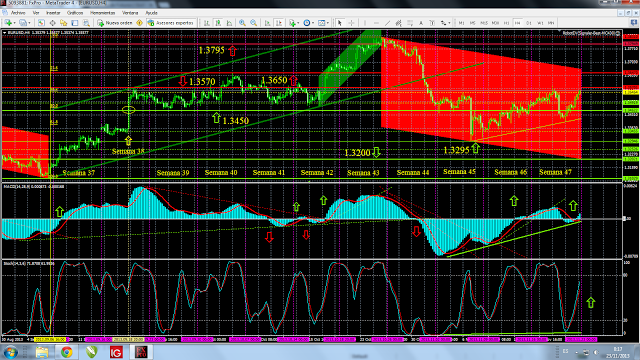The width and height of the screenshot is (640, 360).
Task: Expand the periodicity clock dropdown
Action: [x=313, y=23]
